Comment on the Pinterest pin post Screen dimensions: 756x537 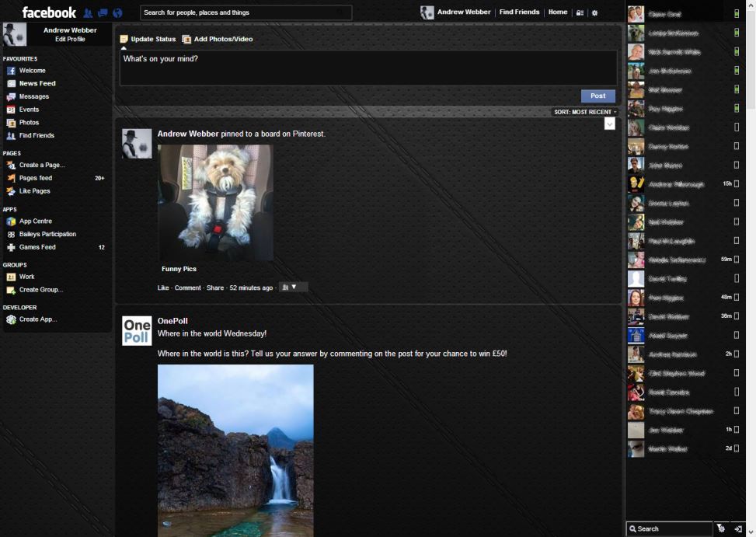[x=187, y=288]
